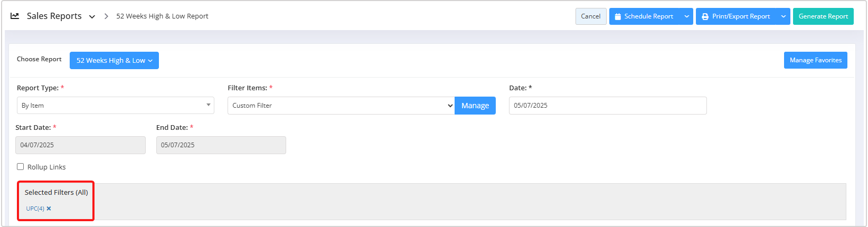The width and height of the screenshot is (868, 227).
Task: Click the Schedule Report calendar icon
Action: coord(617,16)
